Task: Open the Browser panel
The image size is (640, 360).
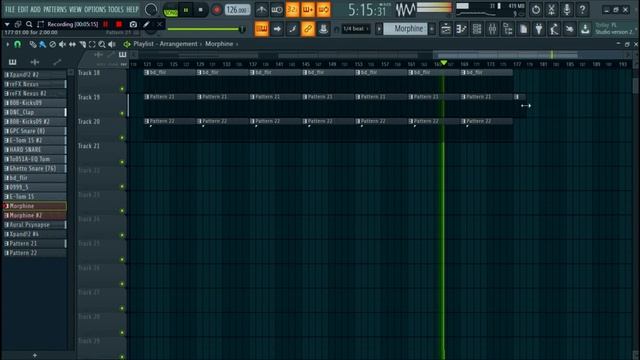Action: [508, 29]
